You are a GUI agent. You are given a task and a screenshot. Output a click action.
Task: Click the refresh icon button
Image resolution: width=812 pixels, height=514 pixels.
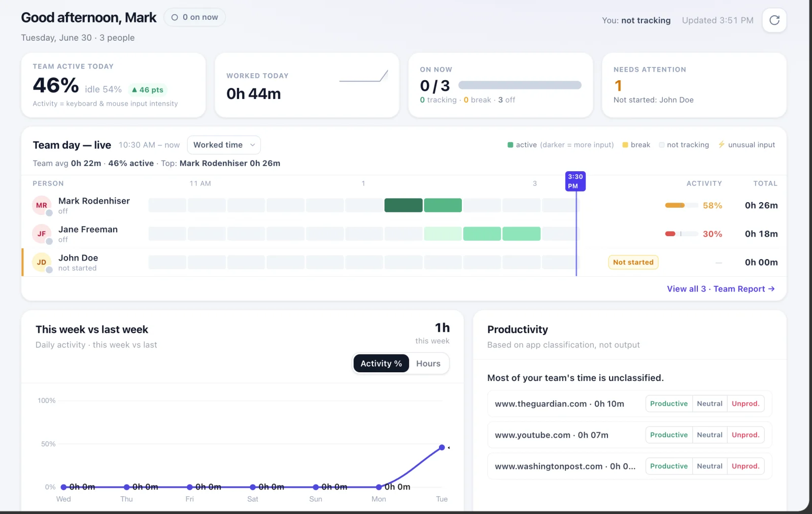(x=774, y=20)
